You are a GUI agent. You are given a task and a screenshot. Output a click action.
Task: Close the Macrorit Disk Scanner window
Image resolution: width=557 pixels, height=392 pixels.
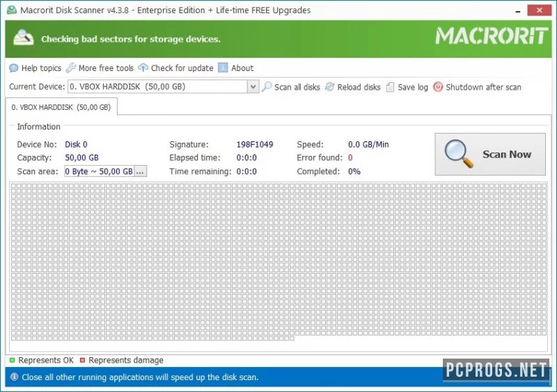click(539, 10)
